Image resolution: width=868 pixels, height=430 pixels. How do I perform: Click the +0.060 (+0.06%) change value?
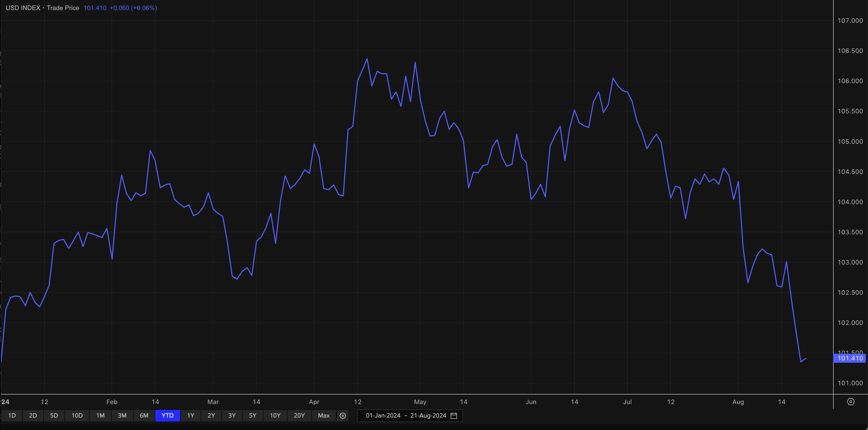click(x=134, y=8)
